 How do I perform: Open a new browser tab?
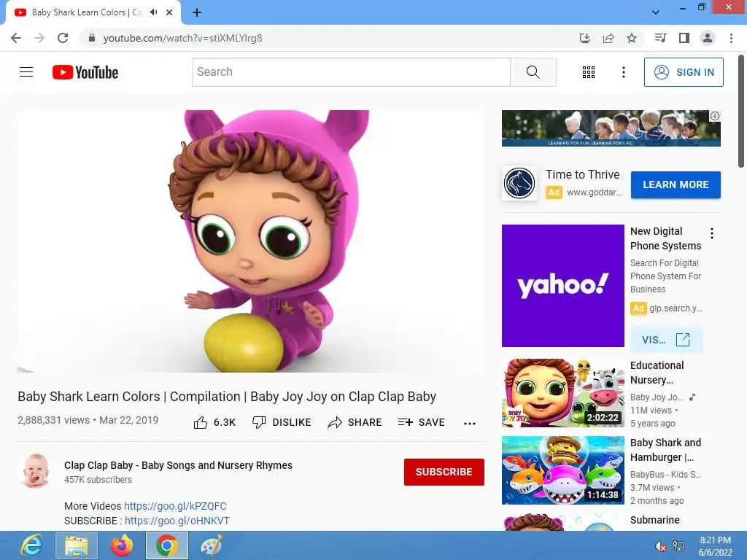(197, 12)
